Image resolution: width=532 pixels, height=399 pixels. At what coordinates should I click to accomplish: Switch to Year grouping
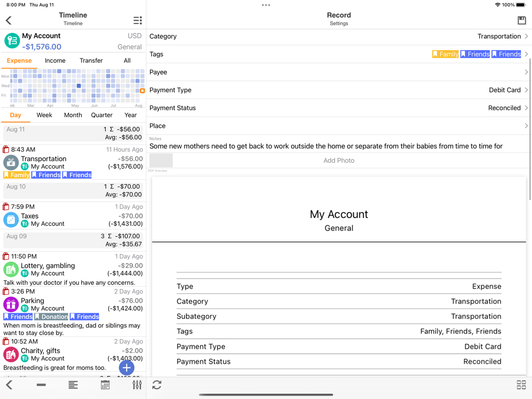coord(131,115)
